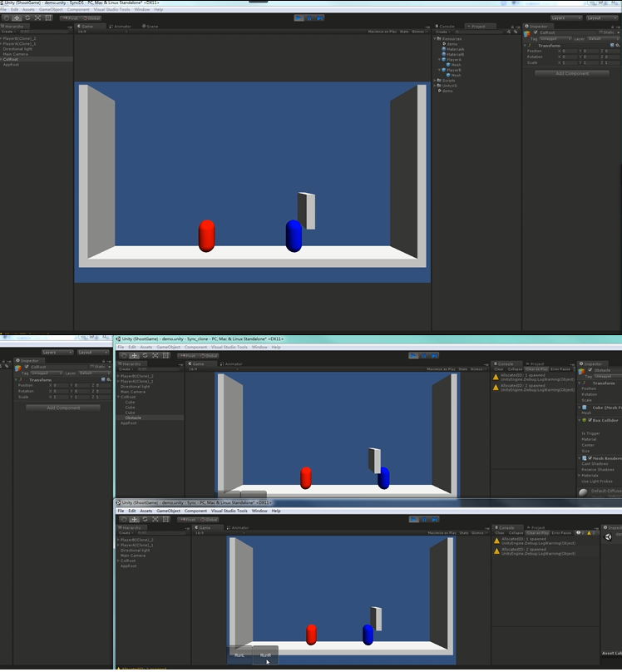The height and width of the screenshot is (672, 622).
Task: Toggle Global mode in SyncDS toolbar
Action: click(91, 18)
